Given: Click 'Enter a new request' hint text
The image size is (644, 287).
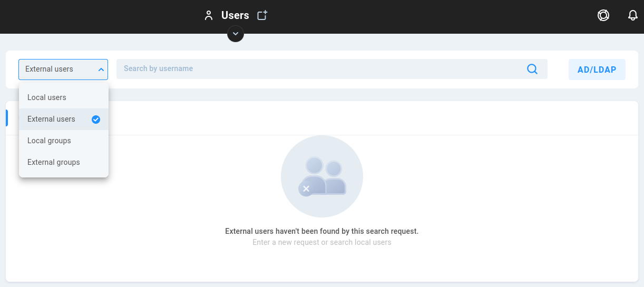Looking at the screenshot, I should click(x=322, y=242).
